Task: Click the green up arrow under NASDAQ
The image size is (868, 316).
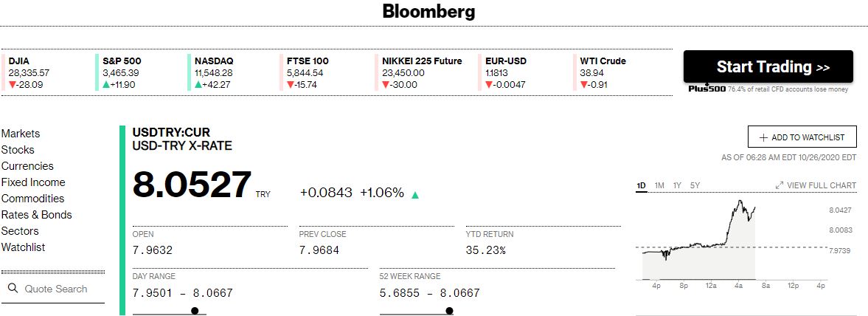Action: click(198, 85)
